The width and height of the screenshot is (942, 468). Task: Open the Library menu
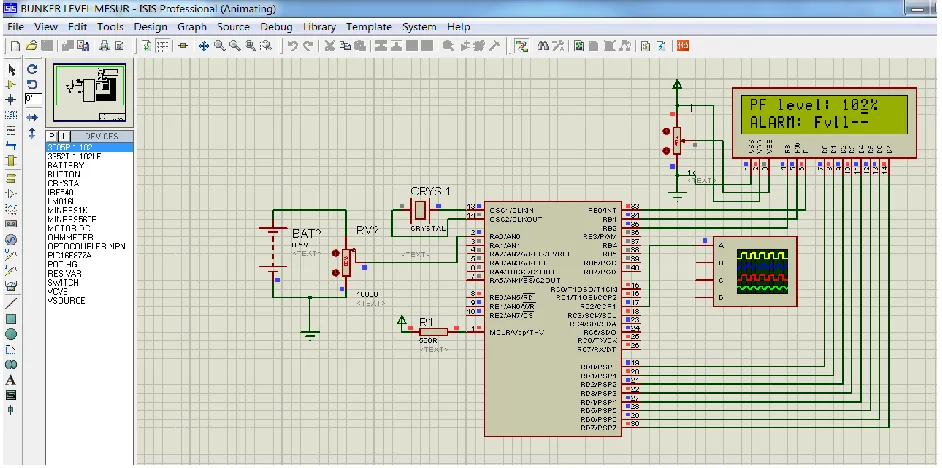pos(319,27)
